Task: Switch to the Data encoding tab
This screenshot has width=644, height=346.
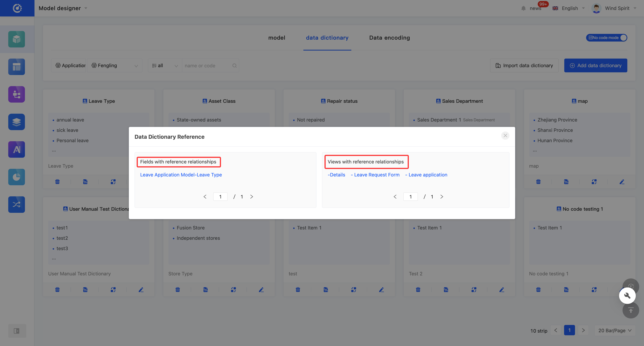Action: pos(389,38)
